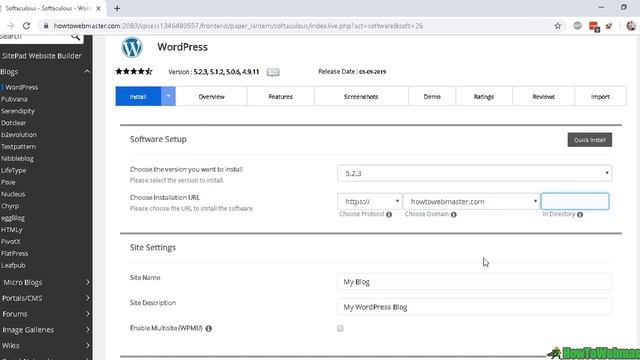Screen dimensions: 640x360
Task: Open the howtowebmaster.com domain dropdown
Action: click(x=471, y=201)
